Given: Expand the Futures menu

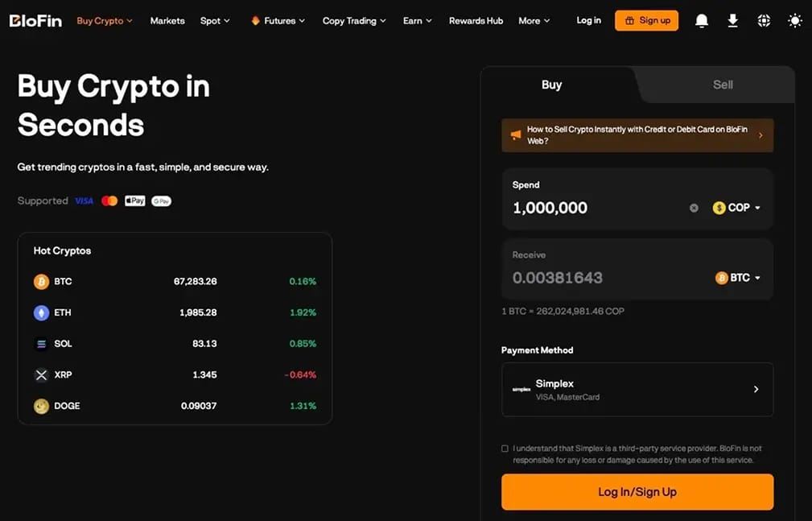Looking at the screenshot, I should [278, 21].
